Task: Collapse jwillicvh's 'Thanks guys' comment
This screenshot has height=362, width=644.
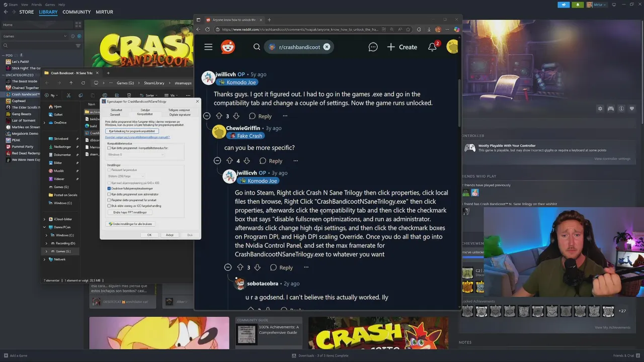Action: (207, 116)
